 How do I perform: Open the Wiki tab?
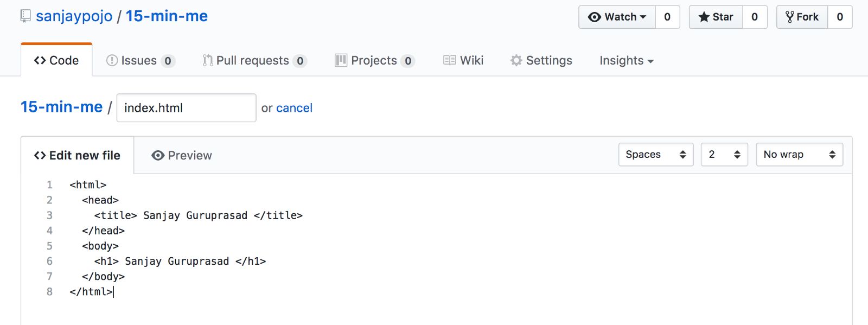pos(463,60)
